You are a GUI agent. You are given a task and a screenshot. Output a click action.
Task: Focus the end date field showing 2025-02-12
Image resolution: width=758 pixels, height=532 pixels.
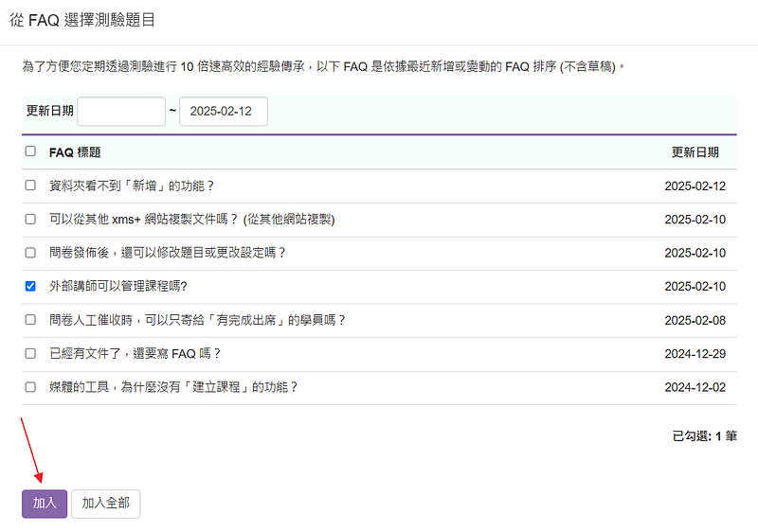(x=223, y=111)
